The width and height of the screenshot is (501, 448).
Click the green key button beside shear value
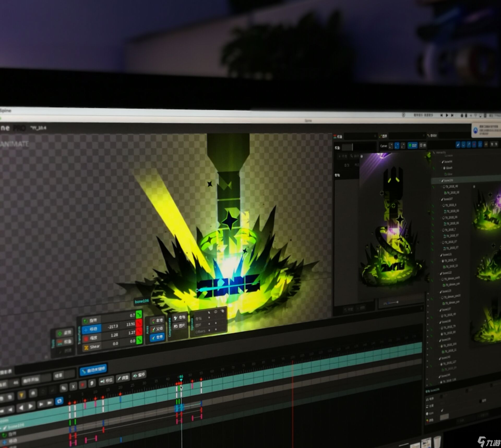139,340
